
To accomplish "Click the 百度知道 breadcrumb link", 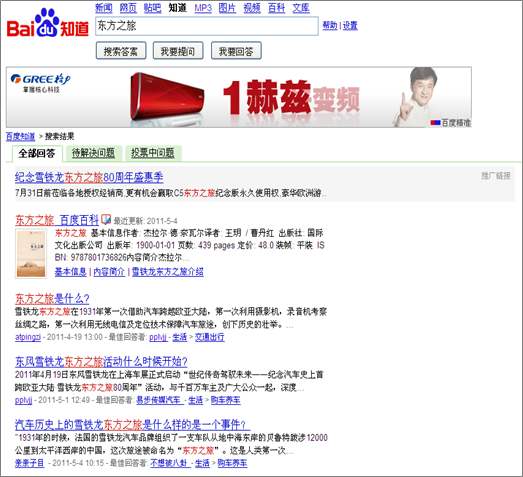I will 20,136.
